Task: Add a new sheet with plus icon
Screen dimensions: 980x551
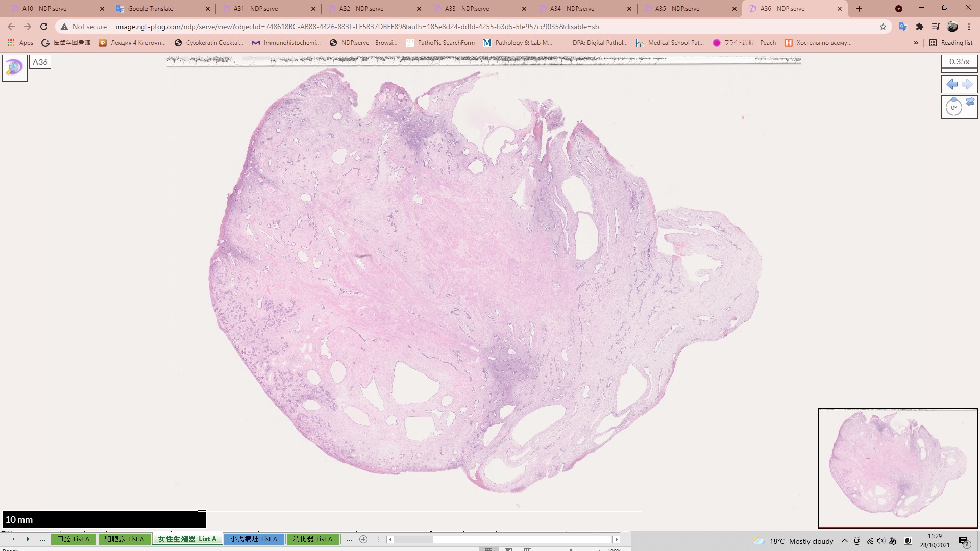Action: click(x=363, y=539)
